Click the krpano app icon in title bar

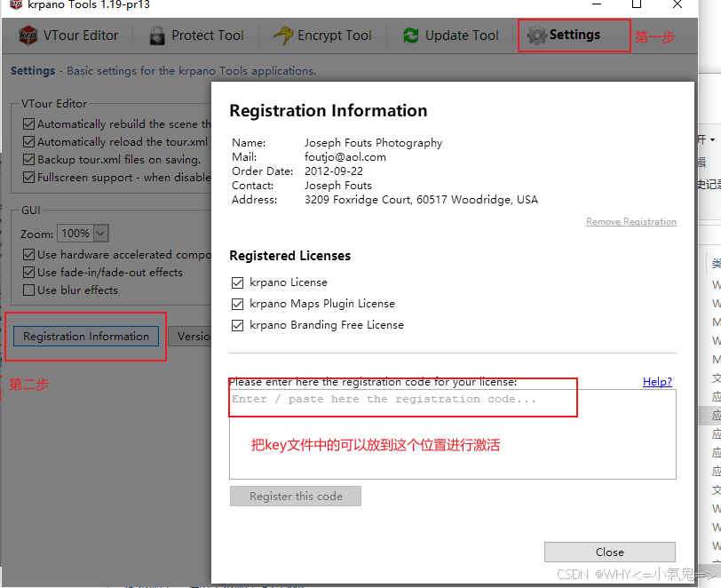click(16, 4)
